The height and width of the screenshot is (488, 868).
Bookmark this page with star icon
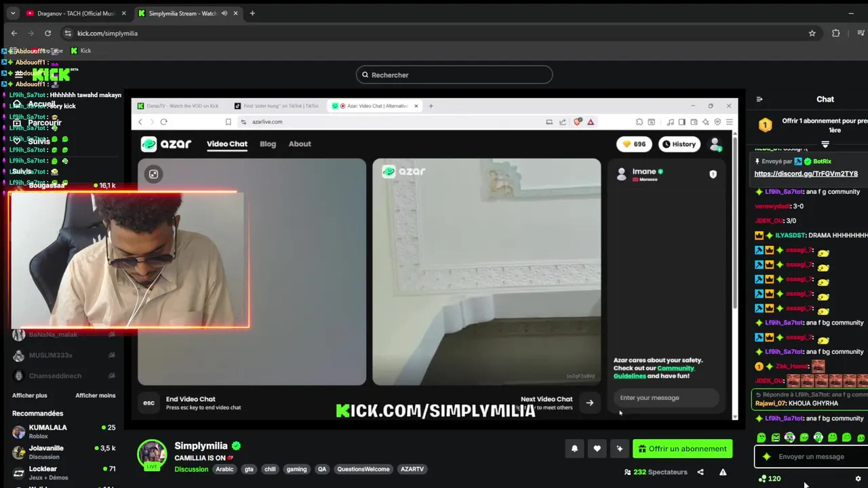pyautogui.click(x=812, y=33)
